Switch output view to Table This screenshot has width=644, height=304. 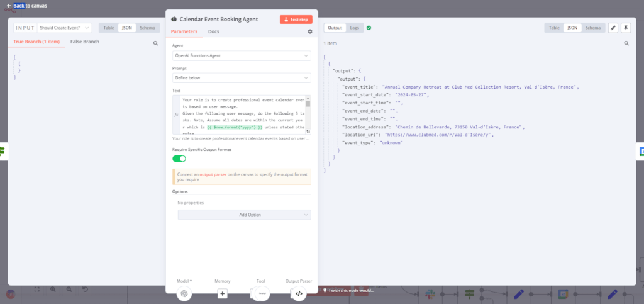(554, 28)
